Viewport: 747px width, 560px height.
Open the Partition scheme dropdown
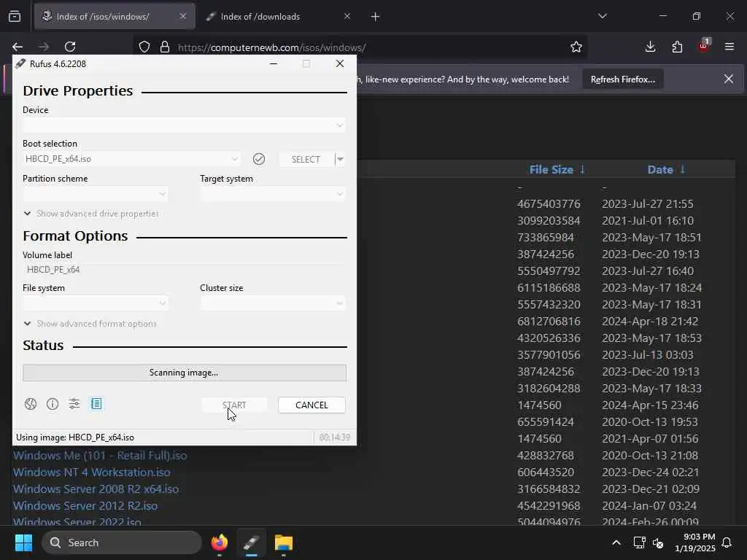pyautogui.click(x=96, y=194)
